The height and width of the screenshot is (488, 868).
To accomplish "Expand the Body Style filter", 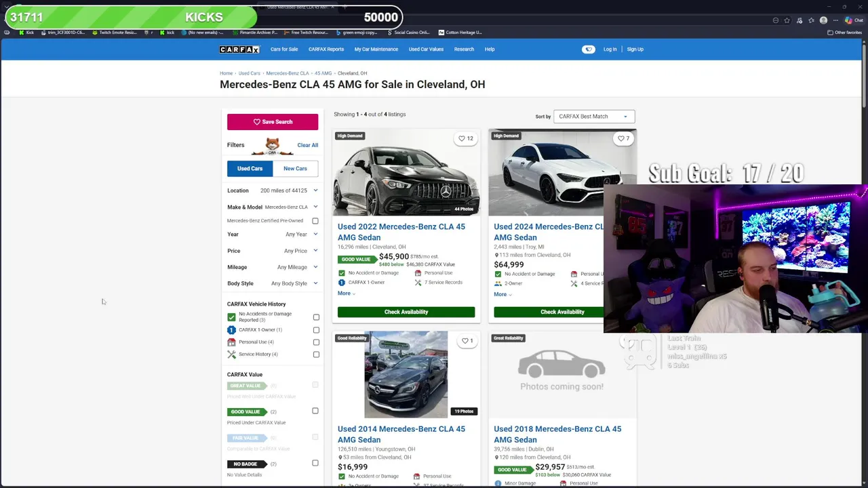I will 273,283.
